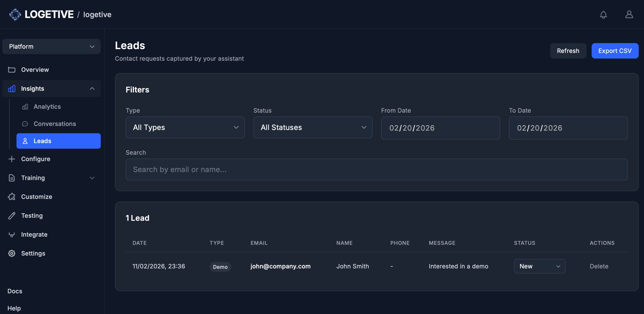This screenshot has width=644, height=314.
Task: Collapse the Insights section chevron
Action: pyautogui.click(x=92, y=89)
